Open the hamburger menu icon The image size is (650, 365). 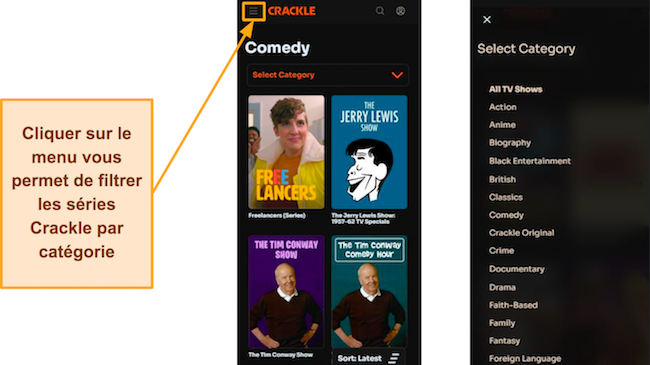click(x=253, y=11)
